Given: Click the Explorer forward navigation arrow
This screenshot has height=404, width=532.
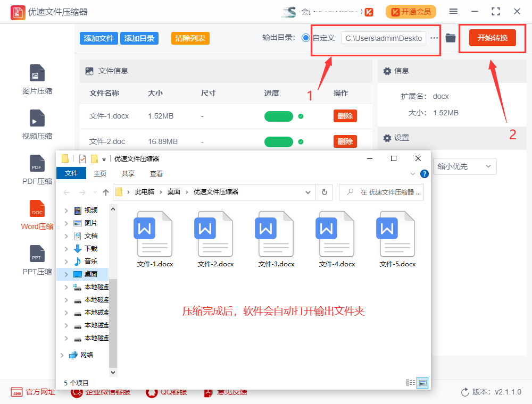Looking at the screenshot, I should (x=82, y=192).
